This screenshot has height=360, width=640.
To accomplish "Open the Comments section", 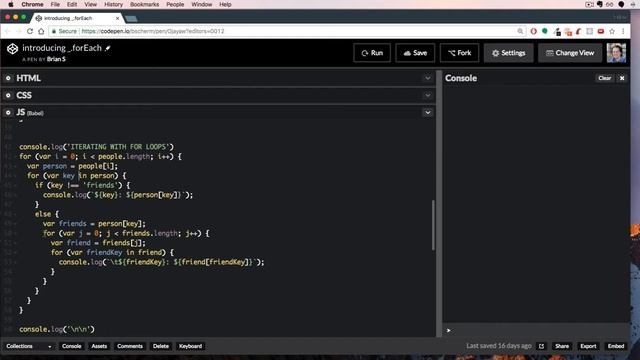I will coord(130,346).
